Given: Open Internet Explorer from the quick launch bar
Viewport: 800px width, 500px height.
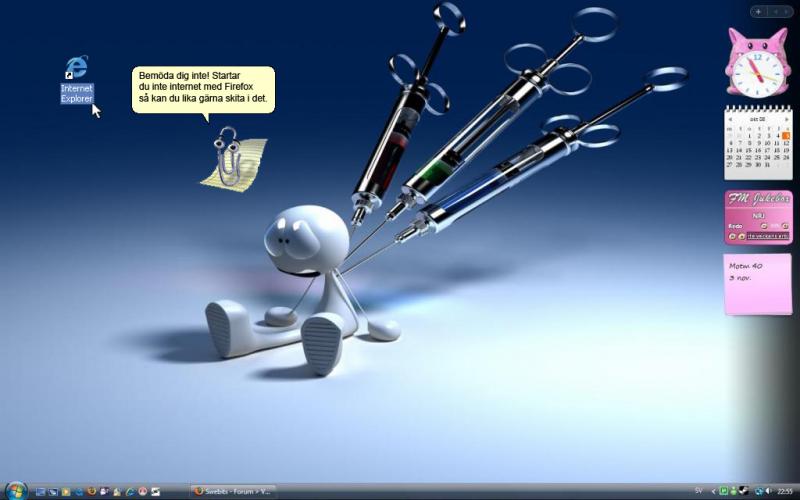Looking at the screenshot, I should [x=130, y=492].
